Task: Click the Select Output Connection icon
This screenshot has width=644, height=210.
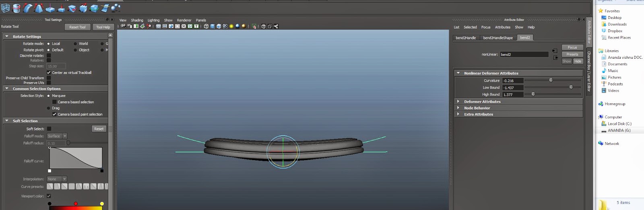Action: click(555, 58)
